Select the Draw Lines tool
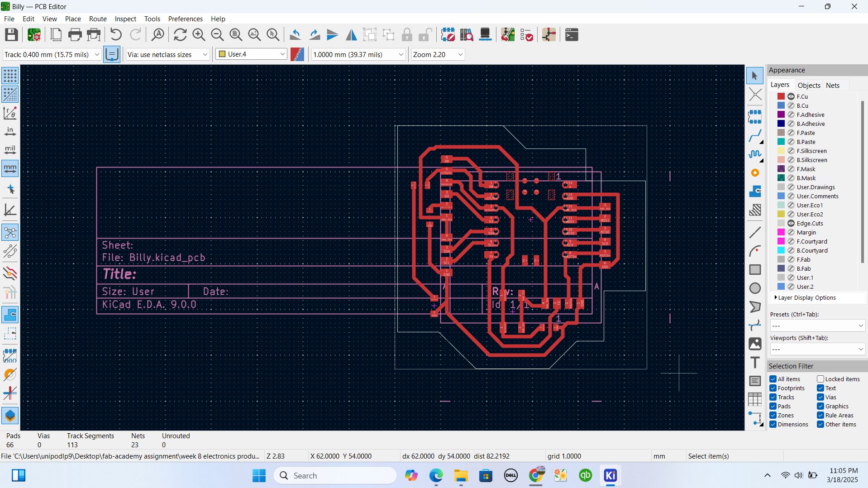The height and width of the screenshot is (488, 868). tap(755, 233)
